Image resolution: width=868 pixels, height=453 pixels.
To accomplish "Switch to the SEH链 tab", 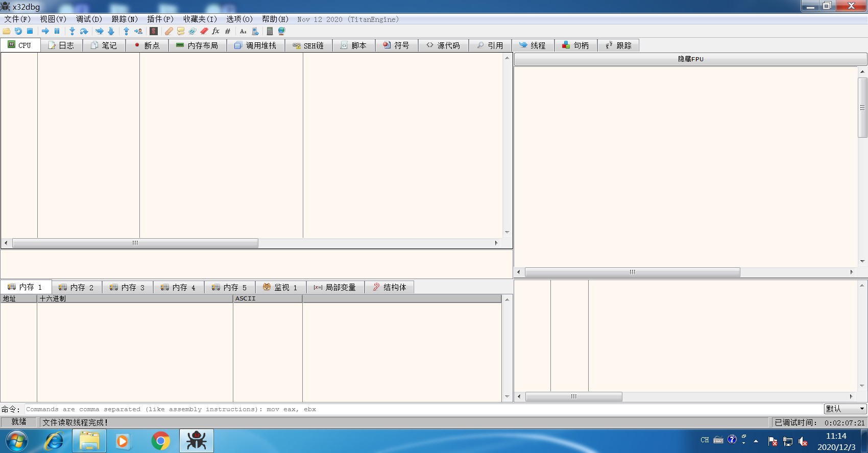I will pos(308,45).
